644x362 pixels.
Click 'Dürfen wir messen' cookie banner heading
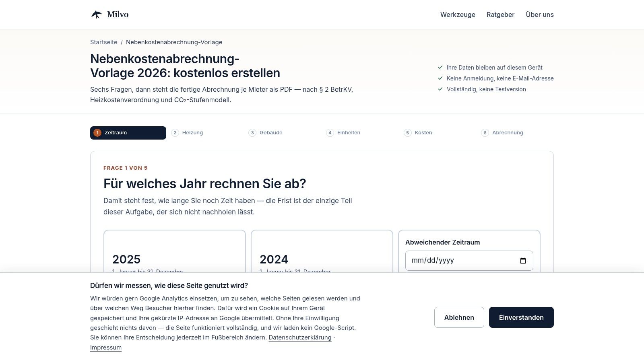pyautogui.click(x=169, y=286)
